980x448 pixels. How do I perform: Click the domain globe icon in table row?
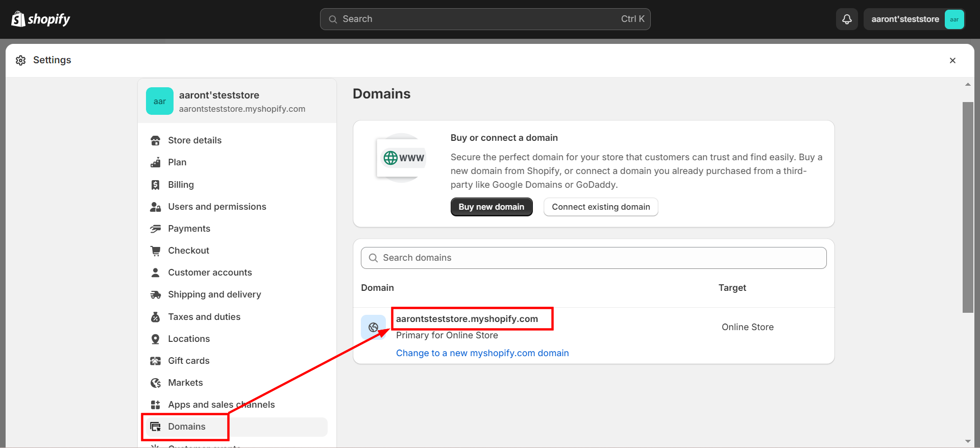tap(374, 327)
